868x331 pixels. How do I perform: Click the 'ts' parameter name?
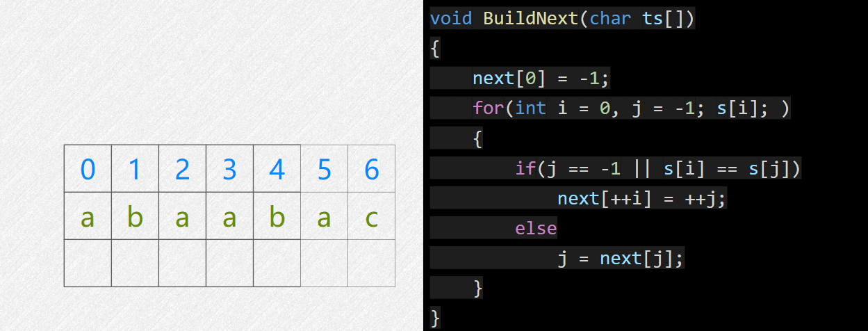(x=652, y=18)
